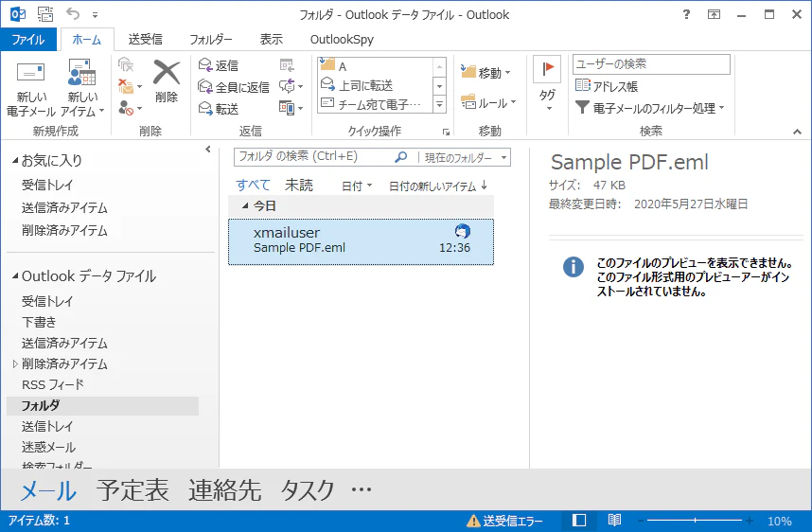812x532 pixels.
Task: Select the 迷惑メール folder
Action: 48,447
